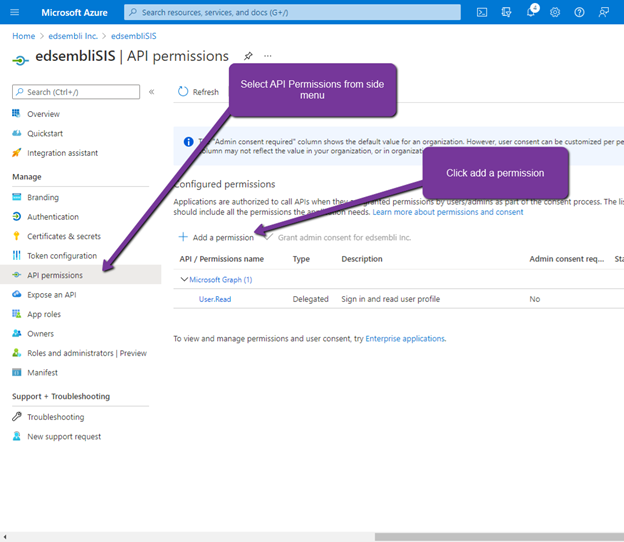This screenshot has height=542, width=624.
Task: Go to edsembliSIS breadcrumb link
Action: coord(134,36)
